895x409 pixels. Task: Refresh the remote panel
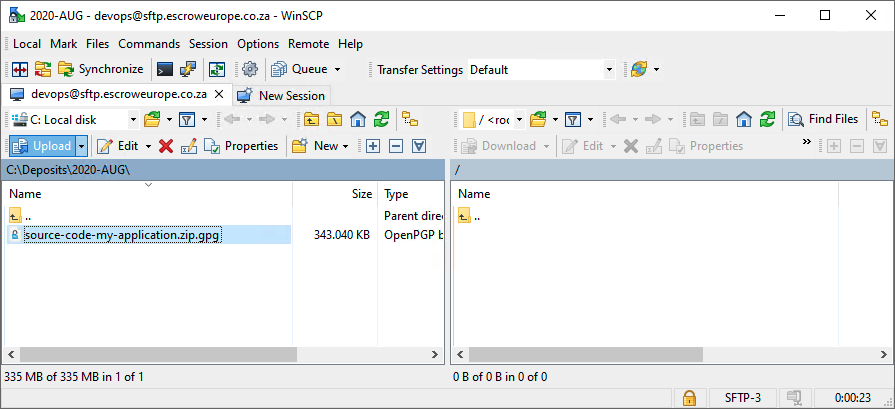pos(767,120)
